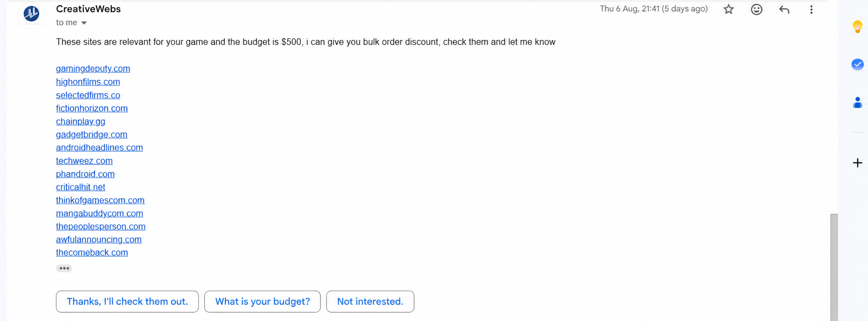Screen dimensions: 868x321
Task: Open Google Keep from side panel
Action: (x=857, y=27)
